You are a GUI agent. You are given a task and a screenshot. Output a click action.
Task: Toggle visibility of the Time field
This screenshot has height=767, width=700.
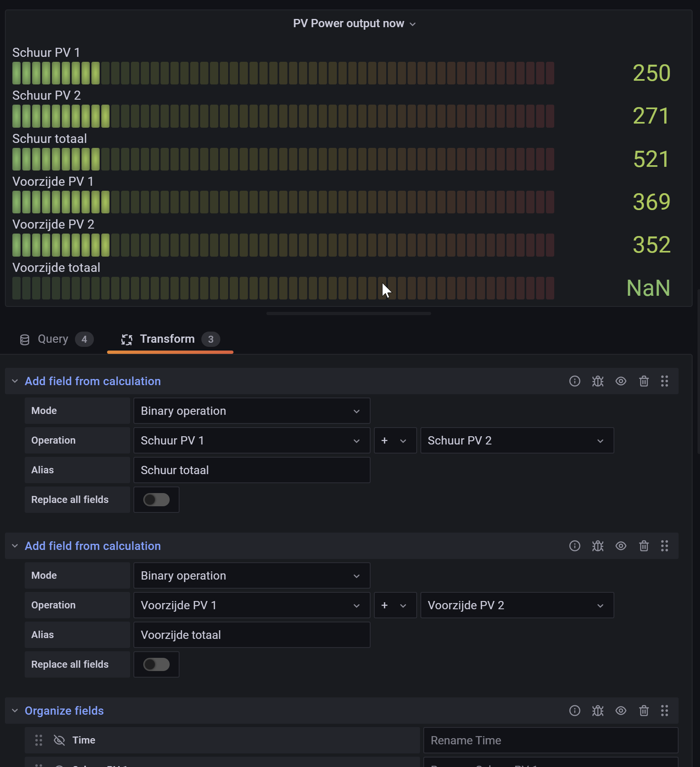[59, 740]
